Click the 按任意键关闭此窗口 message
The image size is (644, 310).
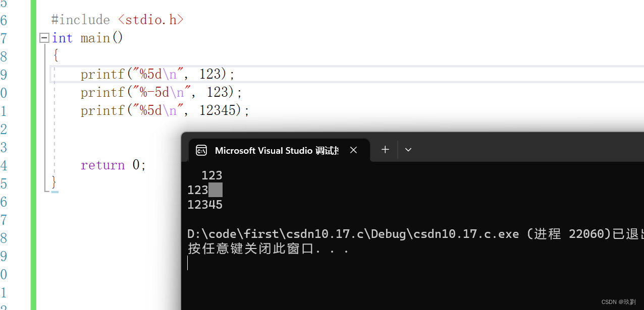268,249
